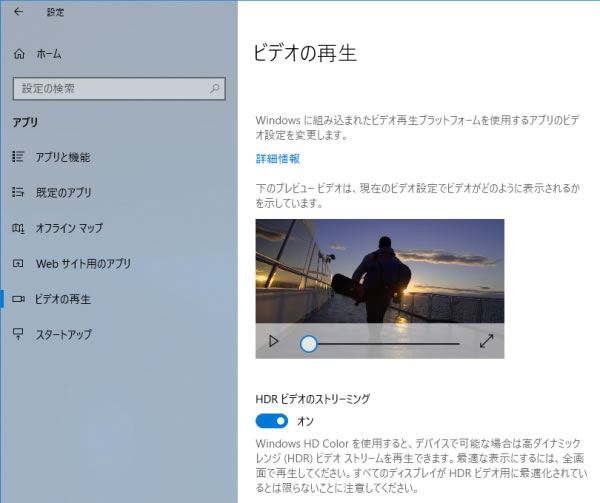This screenshot has width=600, height=503.
Task: Click the HDR ビデオのストリーミング label
Action: click(313, 399)
